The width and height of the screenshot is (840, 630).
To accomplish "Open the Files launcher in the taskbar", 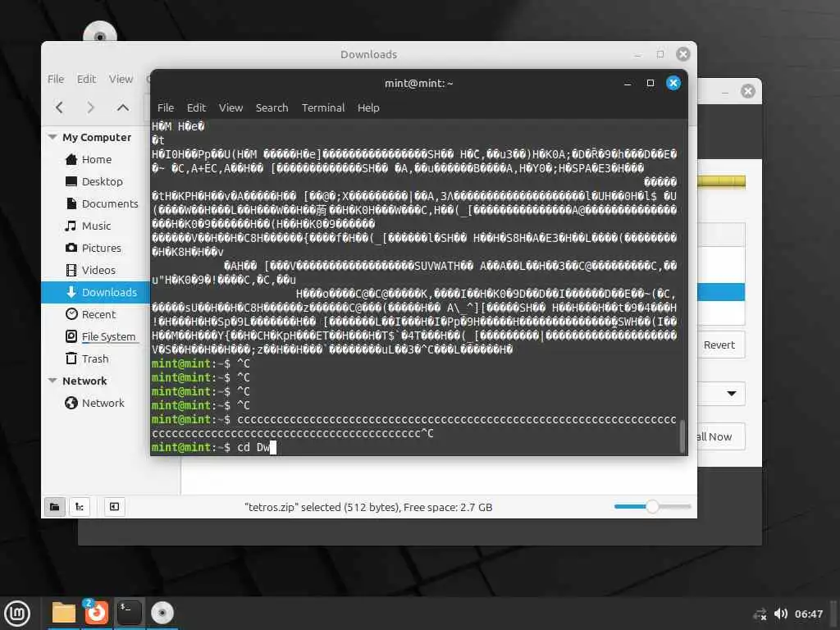I will coord(64,613).
